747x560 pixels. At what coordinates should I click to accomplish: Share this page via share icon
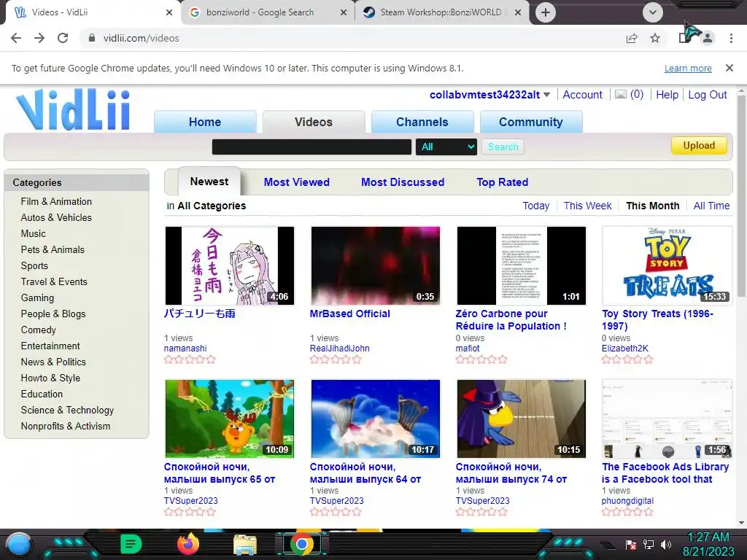click(x=632, y=38)
